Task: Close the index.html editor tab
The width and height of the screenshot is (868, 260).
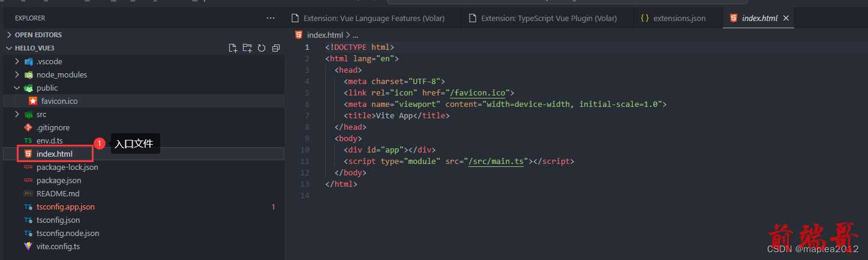Action: 786,18
